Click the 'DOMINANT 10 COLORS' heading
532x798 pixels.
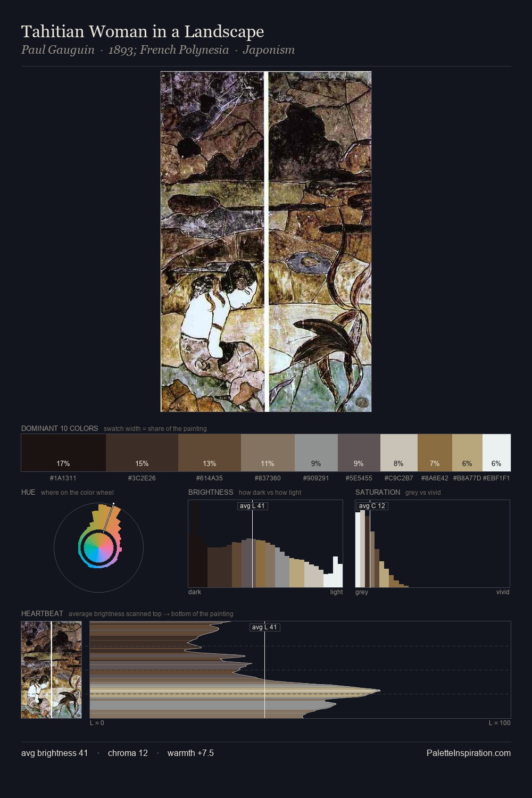[60, 428]
